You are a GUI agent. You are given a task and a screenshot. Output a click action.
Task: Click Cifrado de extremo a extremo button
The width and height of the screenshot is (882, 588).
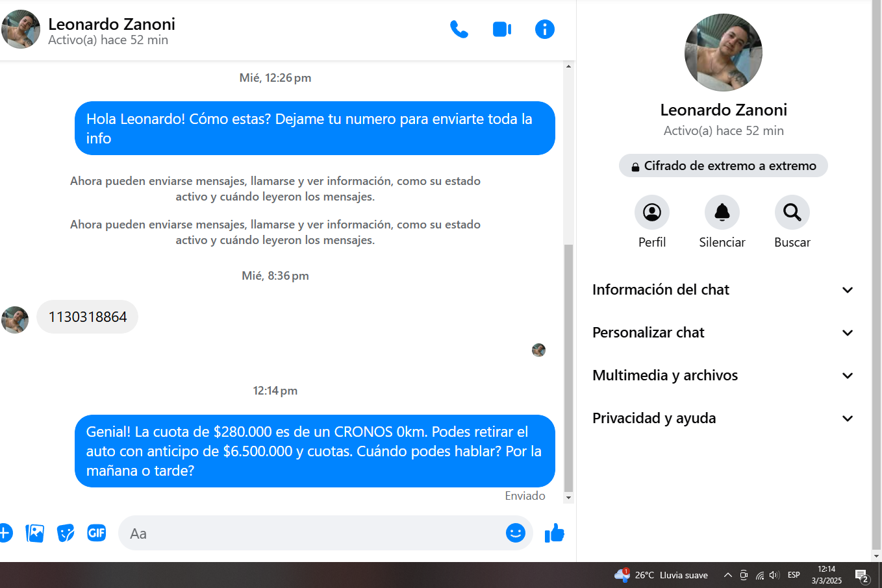pos(724,165)
